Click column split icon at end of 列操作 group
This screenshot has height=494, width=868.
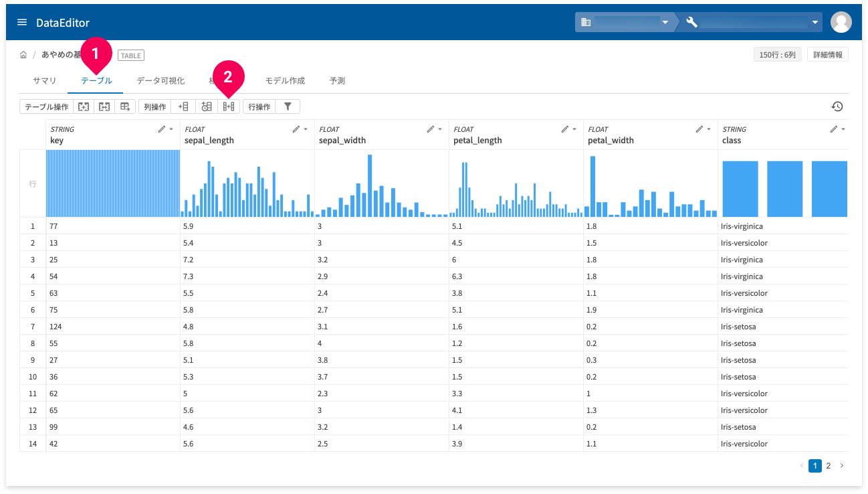[229, 106]
